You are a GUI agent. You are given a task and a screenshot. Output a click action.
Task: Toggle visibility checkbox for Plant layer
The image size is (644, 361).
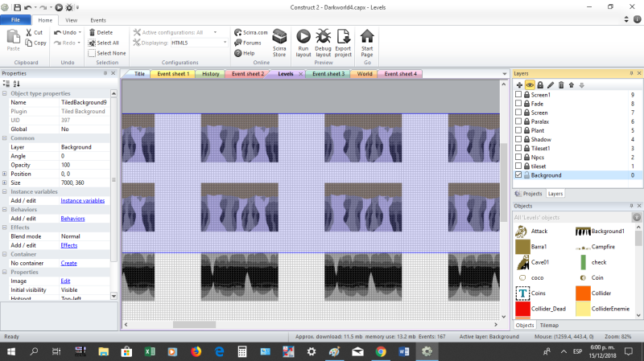point(518,130)
